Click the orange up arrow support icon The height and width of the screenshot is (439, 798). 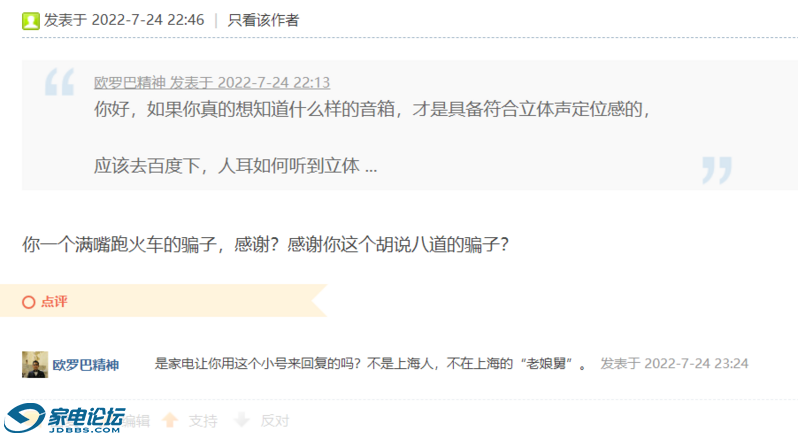[x=170, y=420]
